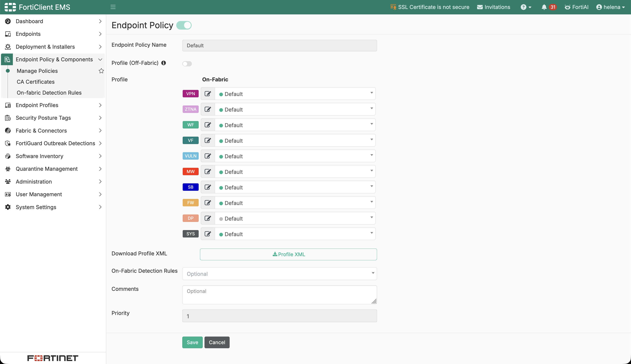Expand the helena user menu

(x=610, y=7)
